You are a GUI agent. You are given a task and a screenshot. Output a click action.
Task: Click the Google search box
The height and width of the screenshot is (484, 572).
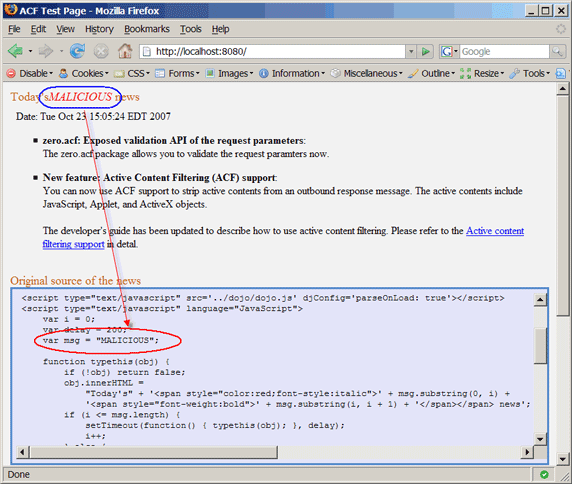pos(505,51)
